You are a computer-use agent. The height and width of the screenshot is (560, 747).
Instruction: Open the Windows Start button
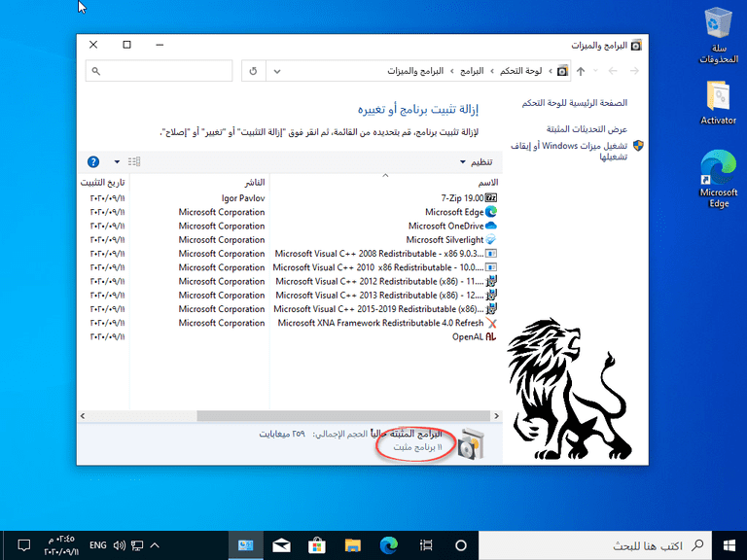(729, 545)
